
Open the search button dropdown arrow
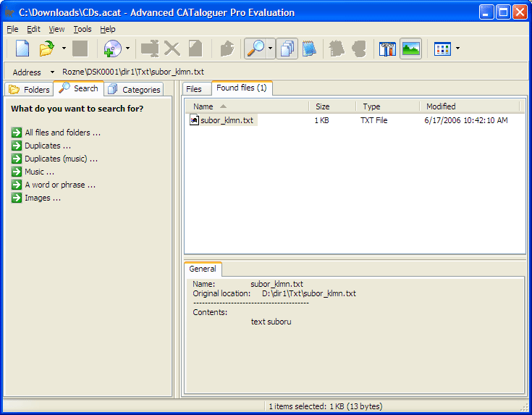point(271,49)
